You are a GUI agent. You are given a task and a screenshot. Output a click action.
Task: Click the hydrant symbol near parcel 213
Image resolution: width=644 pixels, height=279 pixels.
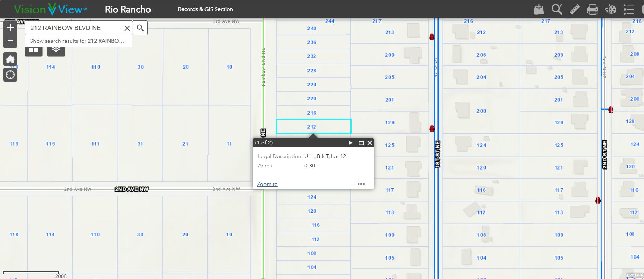[x=432, y=36]
